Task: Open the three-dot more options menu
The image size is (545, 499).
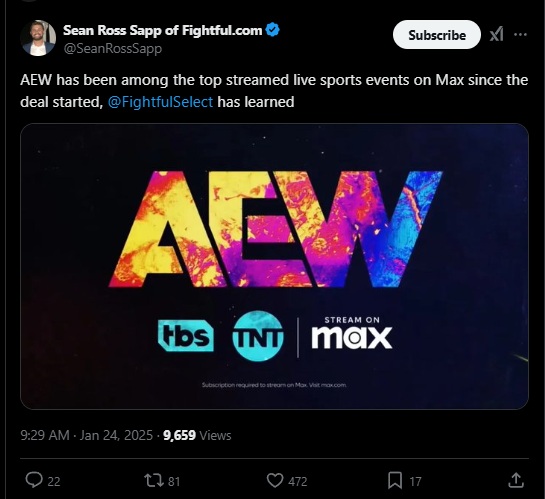Action: click(520, 34)
